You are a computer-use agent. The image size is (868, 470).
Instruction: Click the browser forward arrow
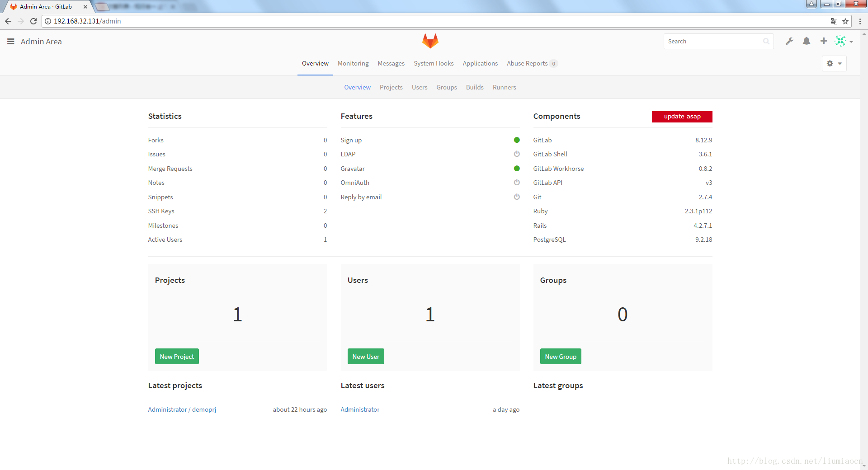(21, 21)
